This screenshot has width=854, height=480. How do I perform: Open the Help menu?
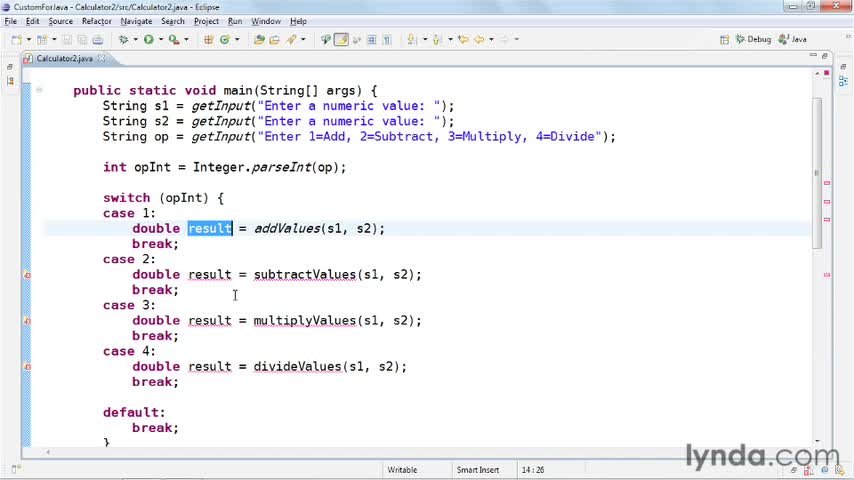298,21
